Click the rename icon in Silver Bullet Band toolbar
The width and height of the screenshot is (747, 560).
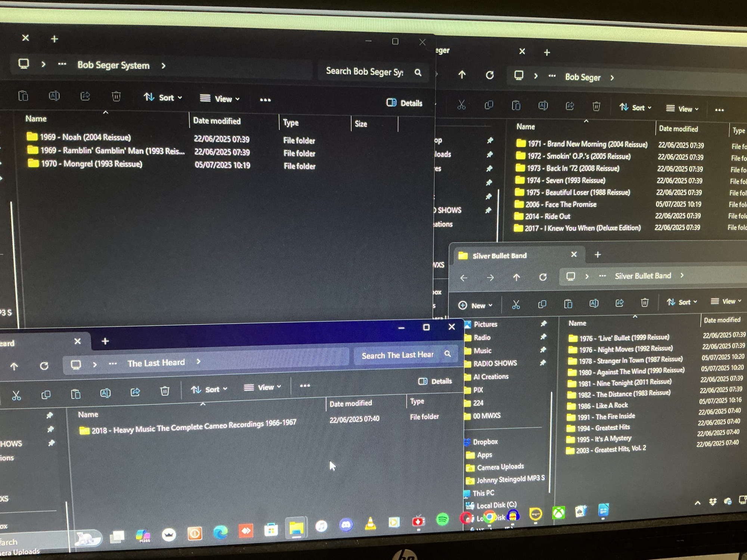[x=594, y=303]
